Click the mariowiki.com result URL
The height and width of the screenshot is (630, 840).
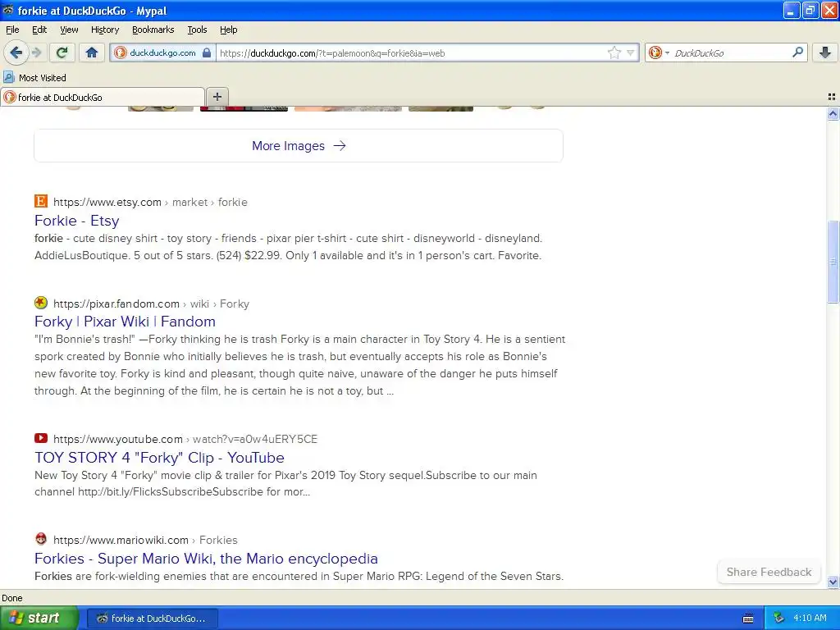click(145, 540)
